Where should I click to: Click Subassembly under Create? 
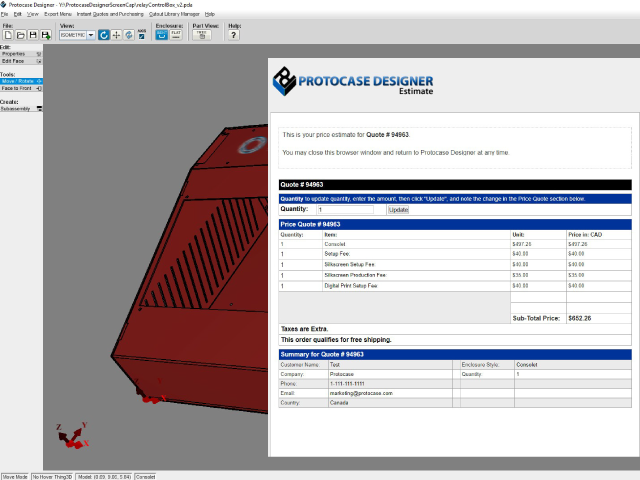[x=21, y=109]
